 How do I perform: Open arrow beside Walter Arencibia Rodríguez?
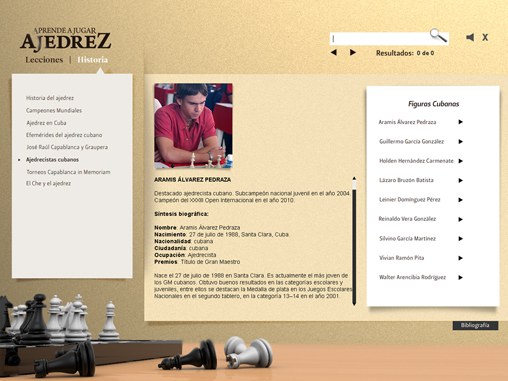point(460,277)
